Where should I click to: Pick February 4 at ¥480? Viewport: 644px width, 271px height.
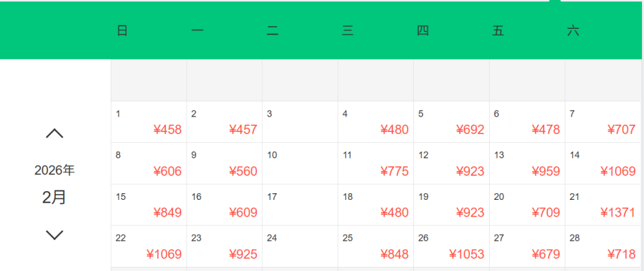(x=376, y=122)
